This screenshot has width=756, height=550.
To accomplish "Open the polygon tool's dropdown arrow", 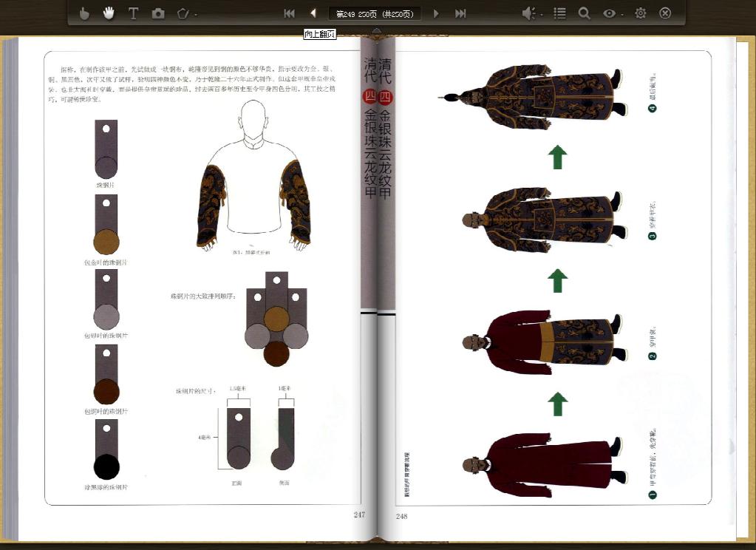I will 195,15.
